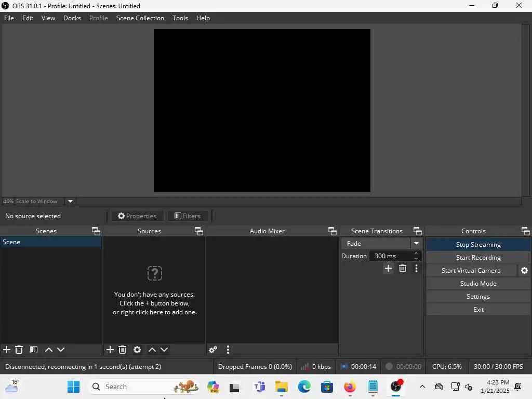
Task: Open File Explorer from taskbar
Action: click(281, 387)
